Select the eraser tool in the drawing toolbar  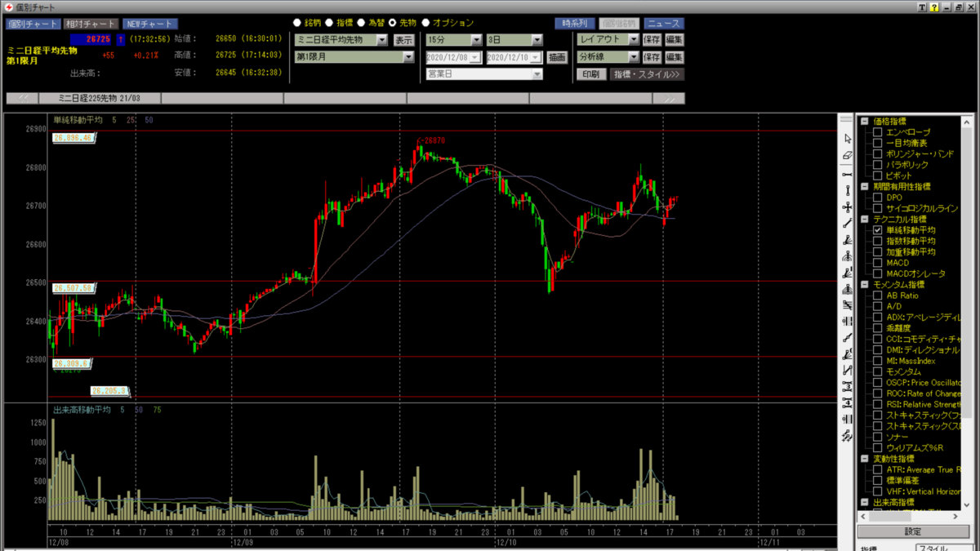847,155
